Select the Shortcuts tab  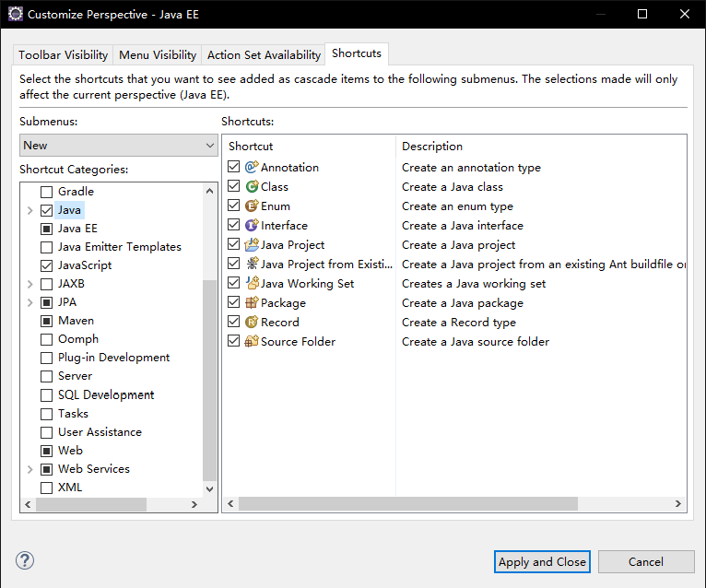pyautogui.click(x=357, y=53)
